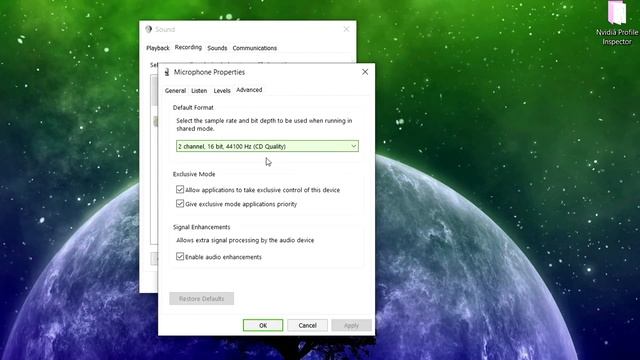Click the microphone icon in Properties title bar
640x360 pixels.
[x=167, y=72]
